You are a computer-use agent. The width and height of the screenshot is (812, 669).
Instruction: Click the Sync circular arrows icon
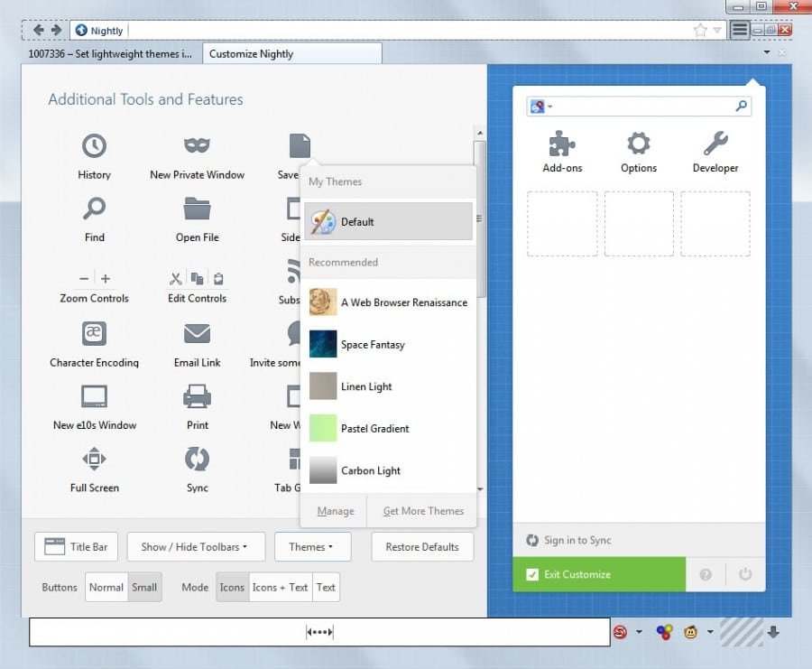[x=196, y=460]
